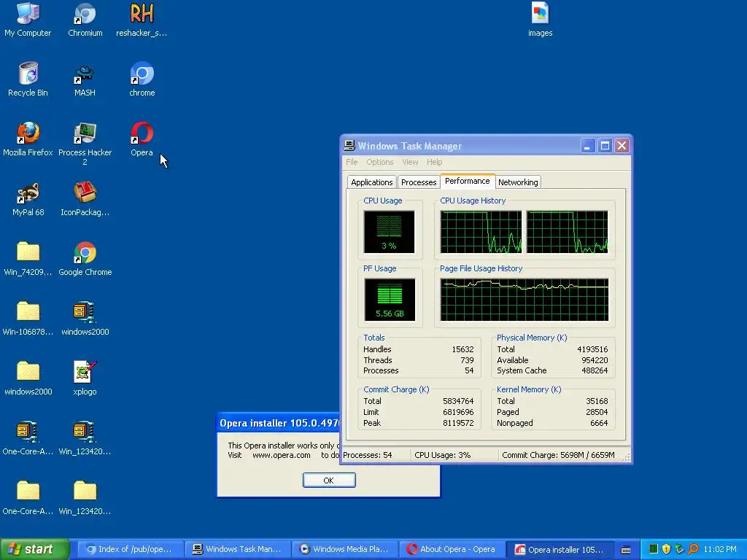This screenshot has height=560, width=747.
Task: Select the windows2000 folder icon
Action: click(x=28, y=378)
